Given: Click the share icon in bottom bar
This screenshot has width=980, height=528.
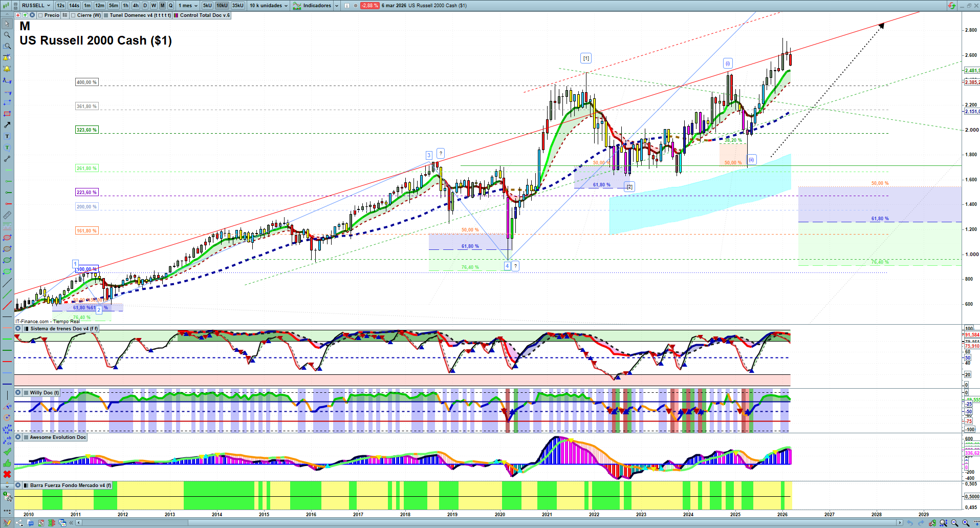Looking at the screenshot, I should tap(19, 523).
